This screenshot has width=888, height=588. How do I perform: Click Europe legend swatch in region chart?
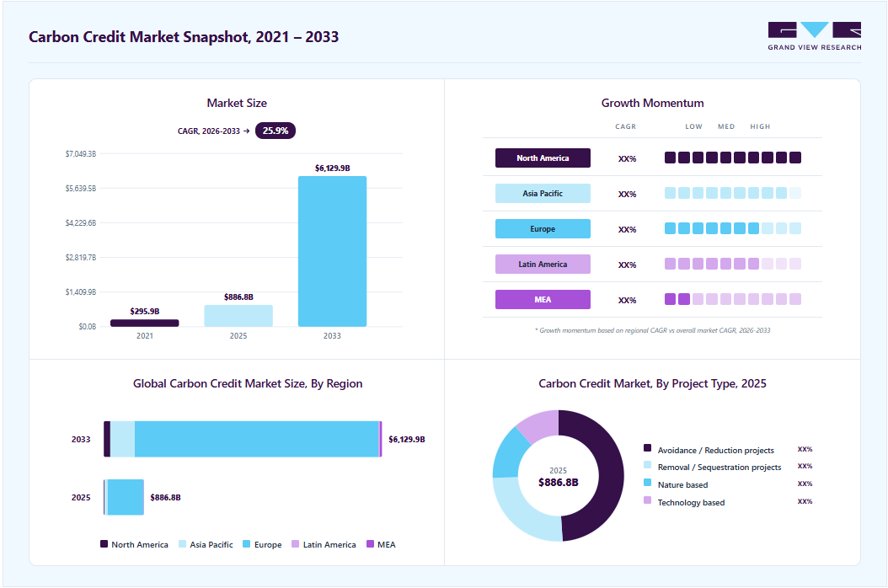tap(246, 544)
